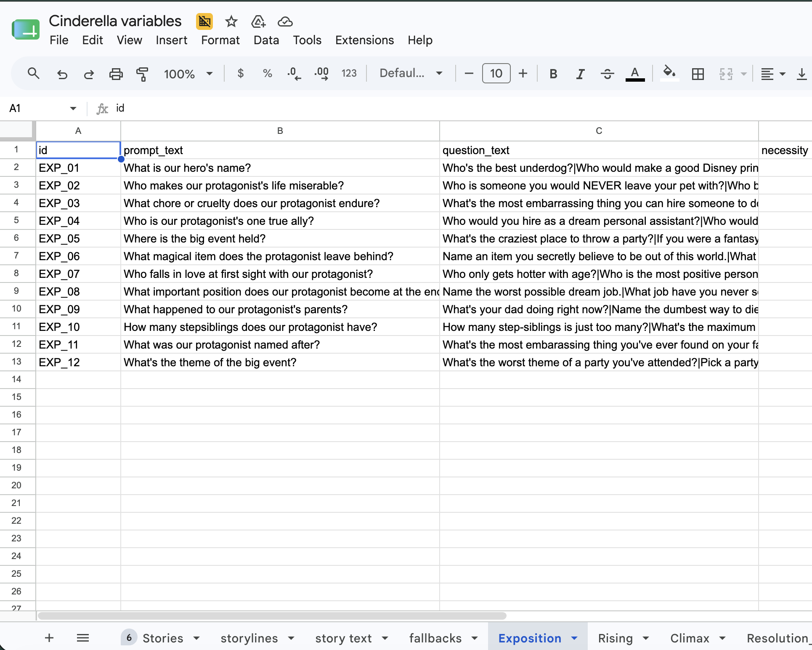This screenshot has width=812, height=650.
Task: Open the font family dropdown
Action: (x=411, y=74)
